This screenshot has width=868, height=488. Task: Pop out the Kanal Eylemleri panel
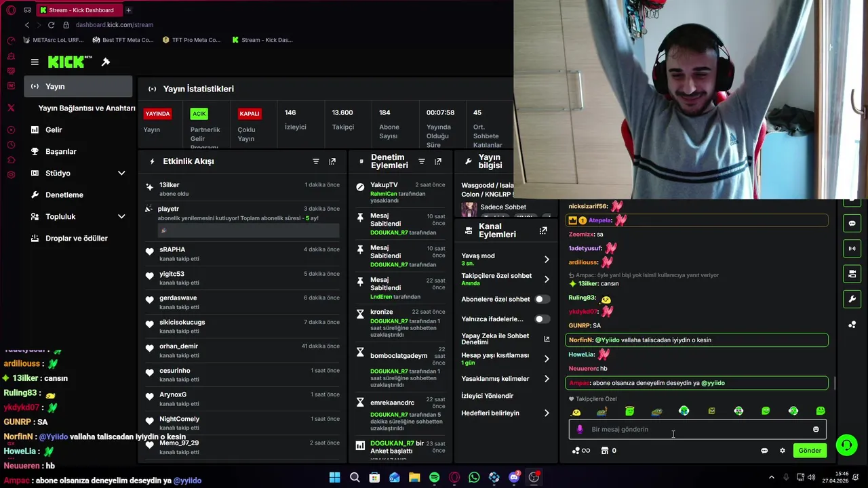[x=543, y=230]
